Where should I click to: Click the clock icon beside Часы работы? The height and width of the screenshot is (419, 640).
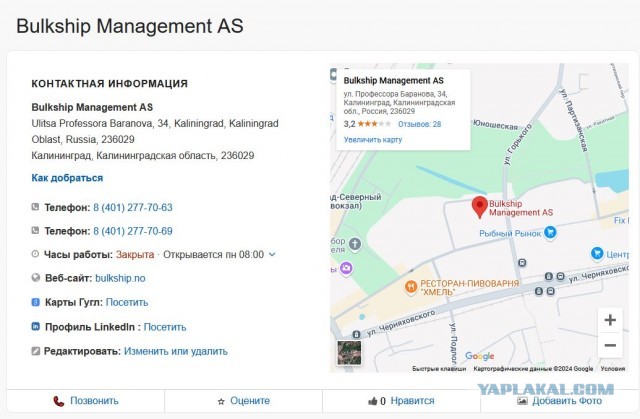point(36,254)
